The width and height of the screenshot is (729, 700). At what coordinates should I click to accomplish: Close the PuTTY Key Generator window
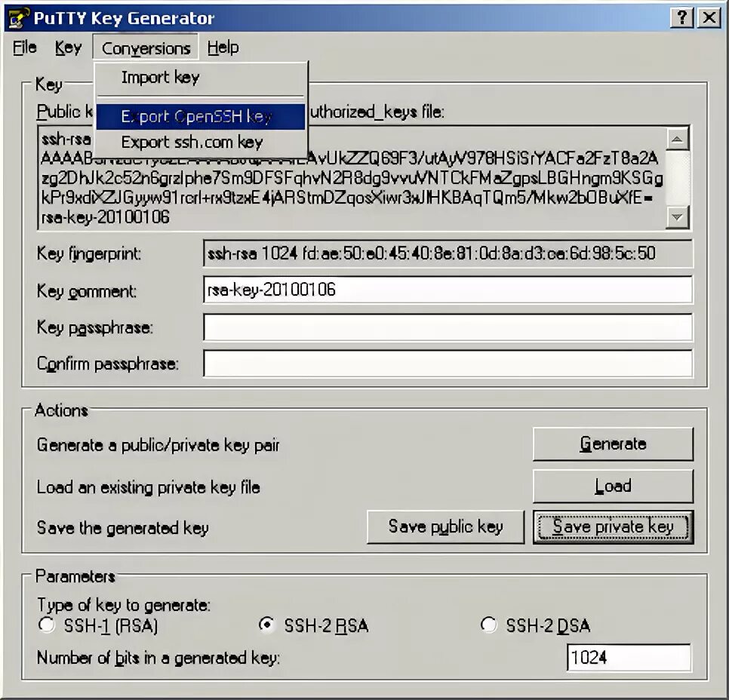(x=709, y=17)
